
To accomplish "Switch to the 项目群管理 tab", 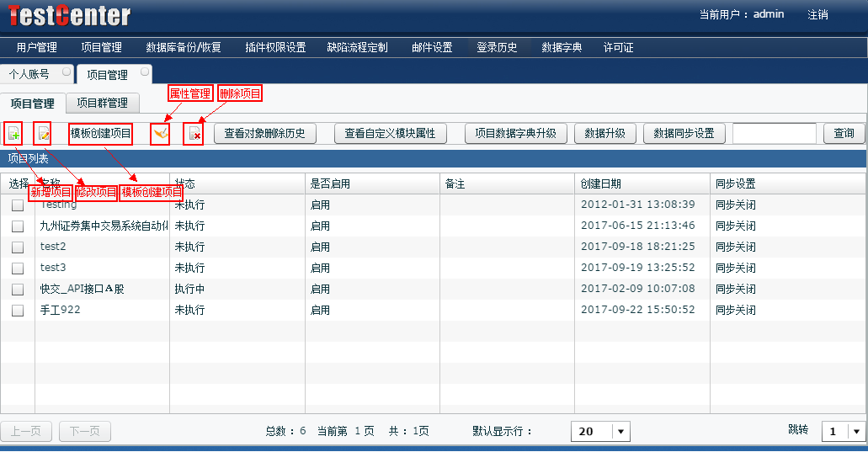I will coord(102,104).
